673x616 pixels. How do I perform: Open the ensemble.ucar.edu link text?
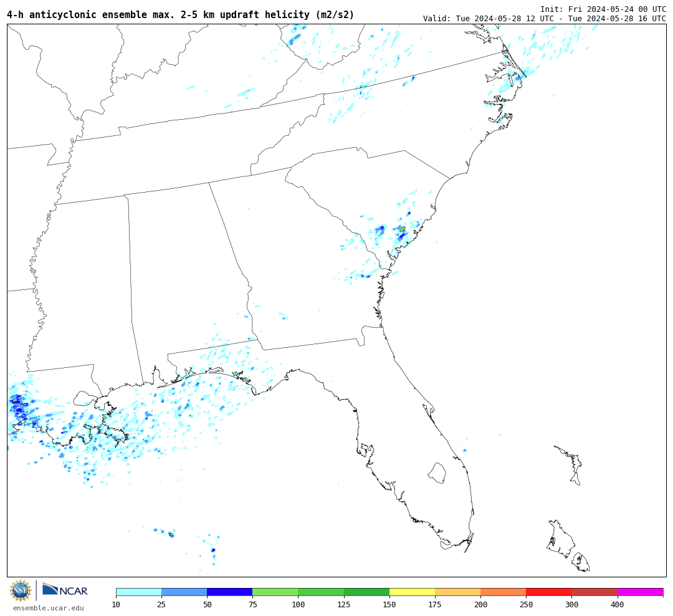point(49,608)
